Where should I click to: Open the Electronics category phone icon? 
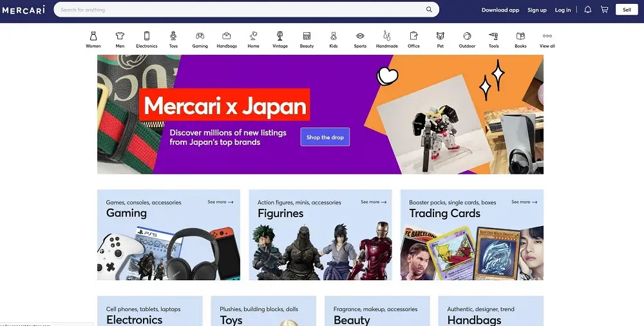(147, 36)
